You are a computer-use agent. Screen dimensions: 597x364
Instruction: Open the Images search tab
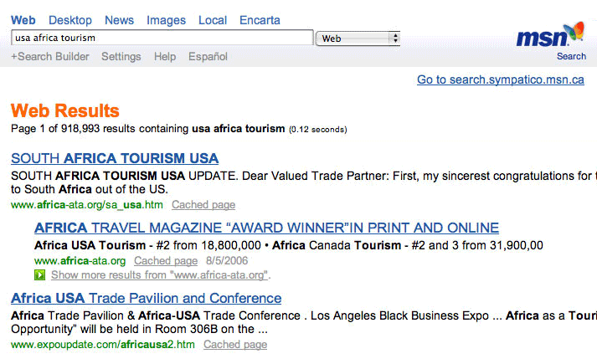[166, 20]
